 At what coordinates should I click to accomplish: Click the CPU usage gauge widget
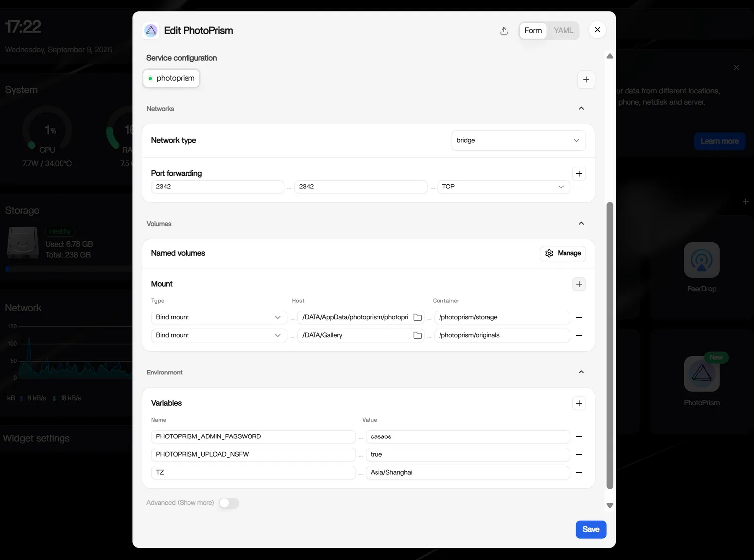(47, 130)
